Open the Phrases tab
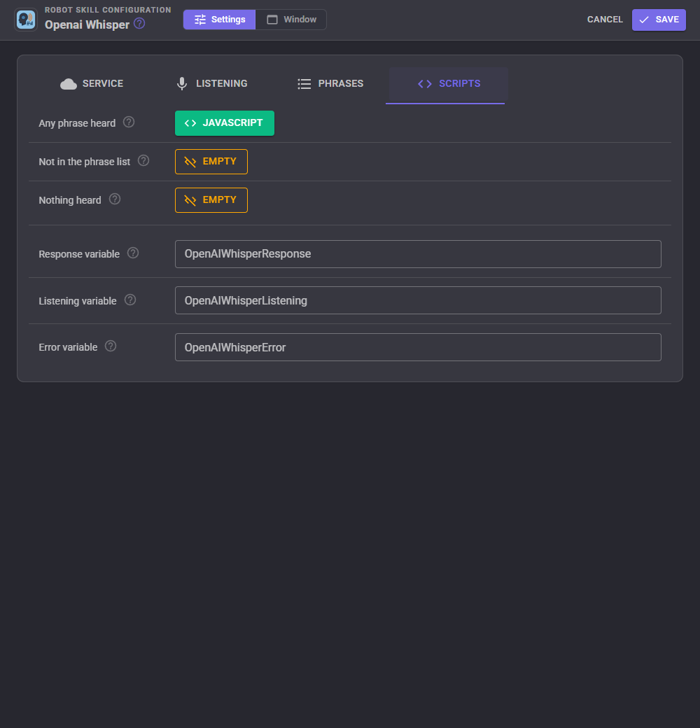 [330, 83]
